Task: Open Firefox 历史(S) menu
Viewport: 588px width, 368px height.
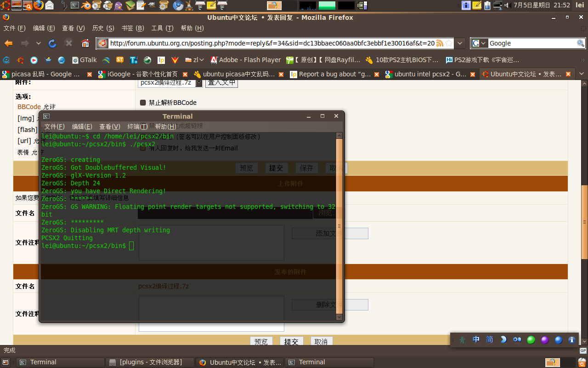Action: [103, 28]
